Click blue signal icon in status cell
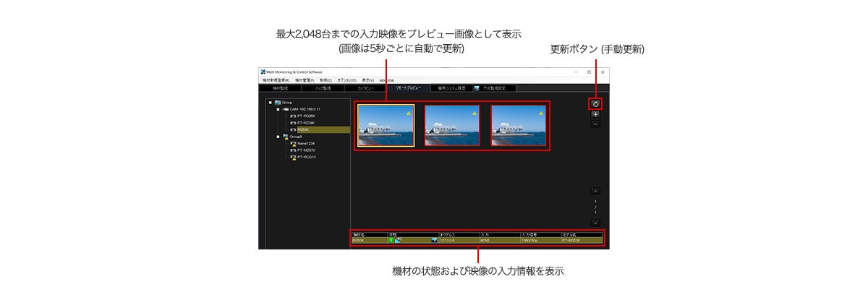The image size is (868, 308). [398, 240]
